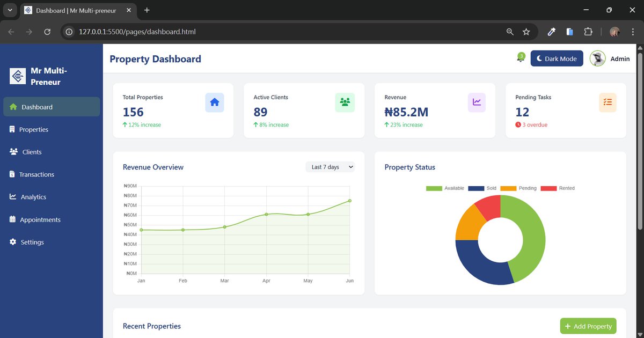Click the Mr Multi-Preneur brand title
The height and width of the screenshot is (338, 644).
point(49,76)
